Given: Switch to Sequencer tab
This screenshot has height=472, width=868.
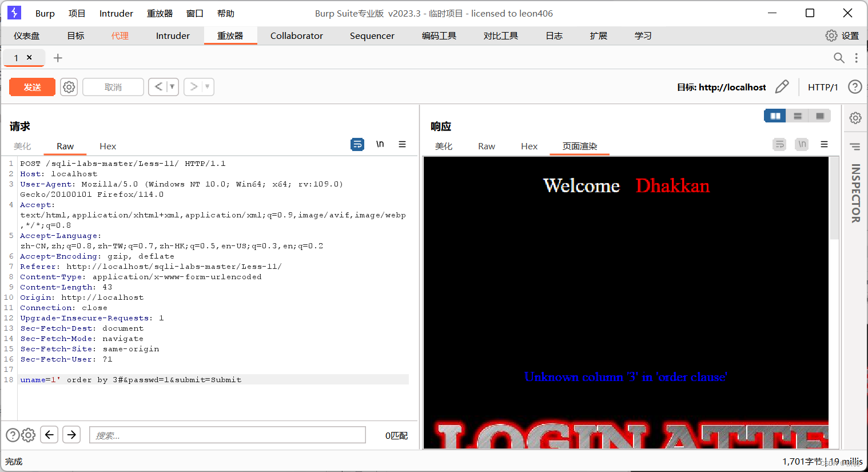Looking at the screenshot, I should click(x=372, y=35).
